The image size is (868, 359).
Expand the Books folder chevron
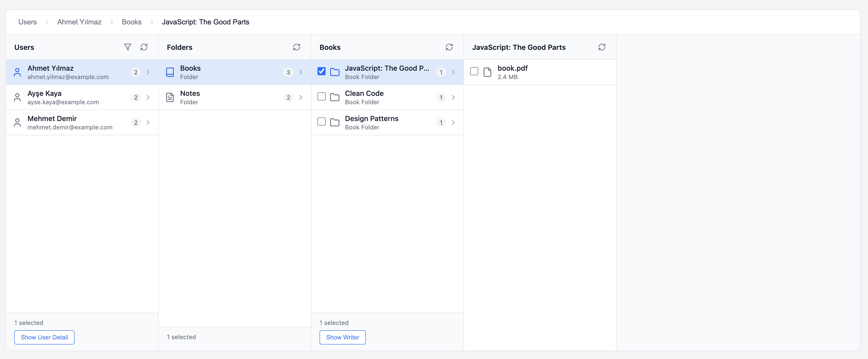tap(300, 72)
